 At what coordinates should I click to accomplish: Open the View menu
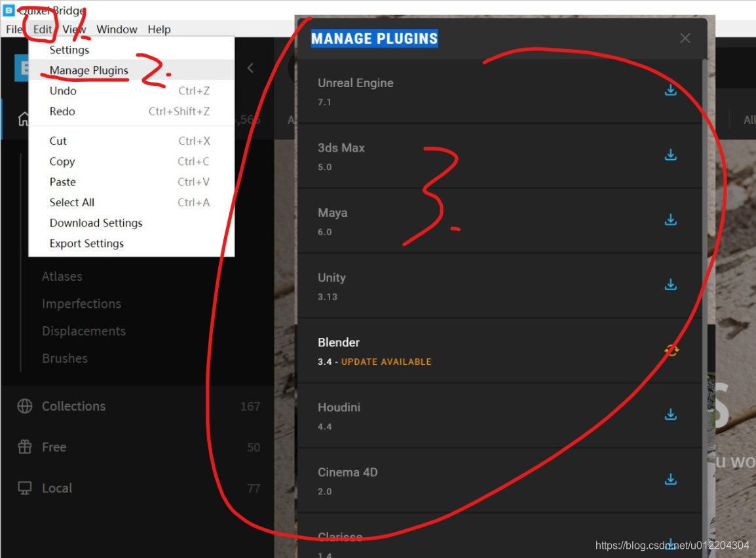pyautogui.click(x=74, y=29)
